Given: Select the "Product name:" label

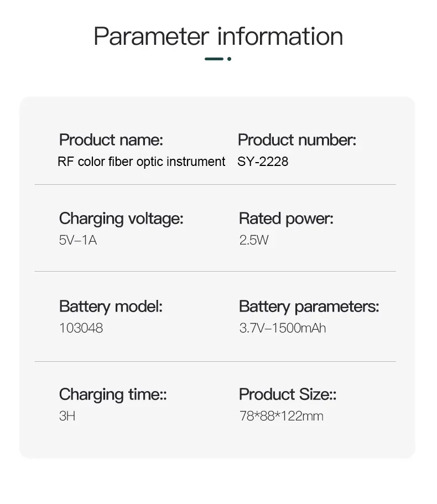Looking at the screenshot, I should coord(111,140).
